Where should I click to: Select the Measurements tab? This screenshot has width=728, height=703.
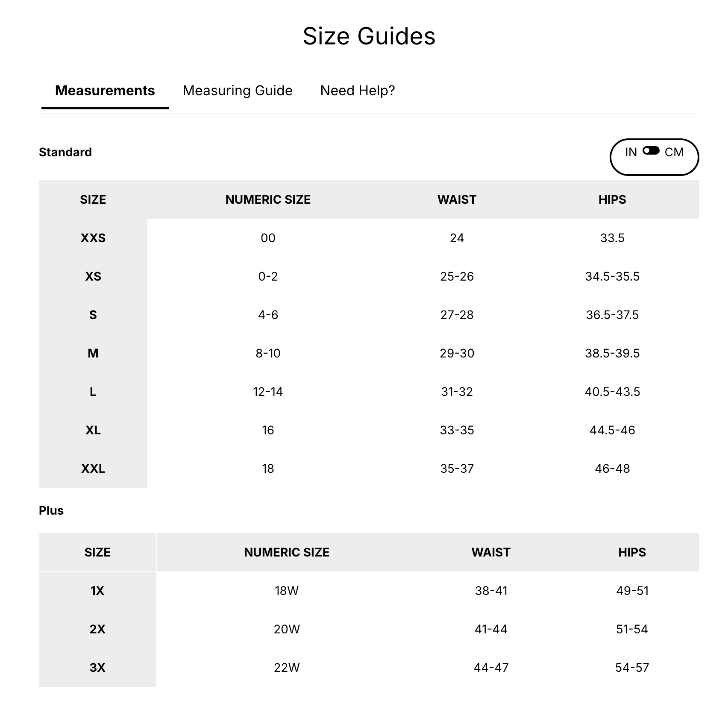[x=105, y=91]
